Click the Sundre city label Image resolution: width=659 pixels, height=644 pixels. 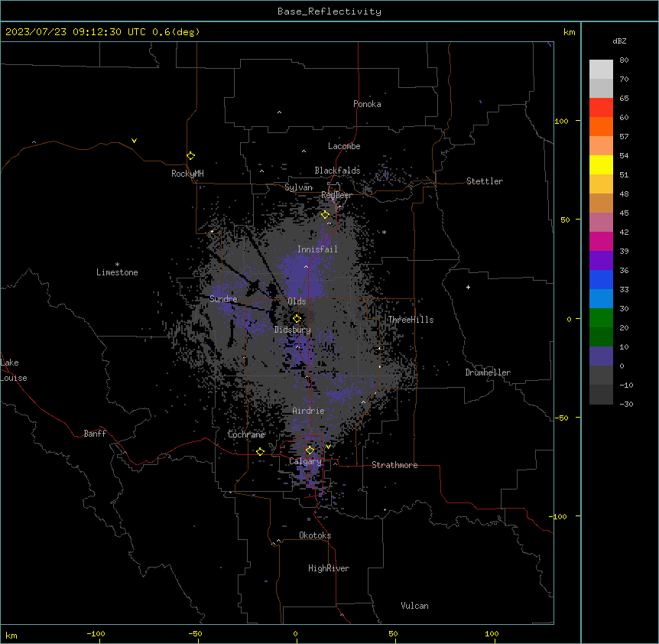(223, 299)
